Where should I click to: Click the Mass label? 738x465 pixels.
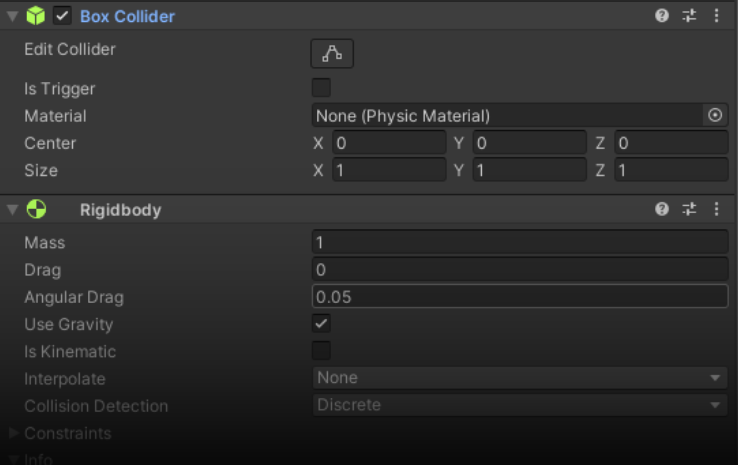pos(45,243)
